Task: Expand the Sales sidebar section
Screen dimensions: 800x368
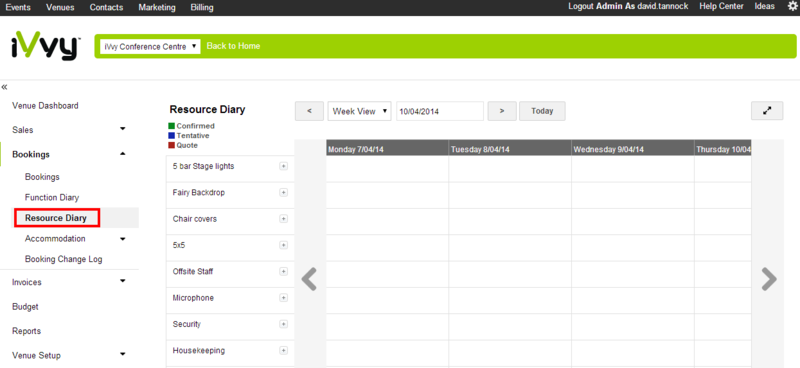Action: tap(122, 129)
